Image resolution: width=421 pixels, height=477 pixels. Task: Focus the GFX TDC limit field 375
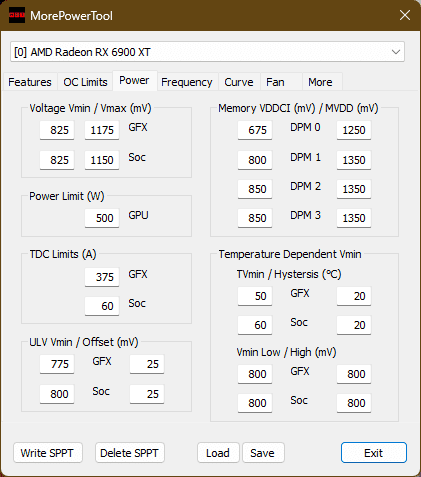102,277
